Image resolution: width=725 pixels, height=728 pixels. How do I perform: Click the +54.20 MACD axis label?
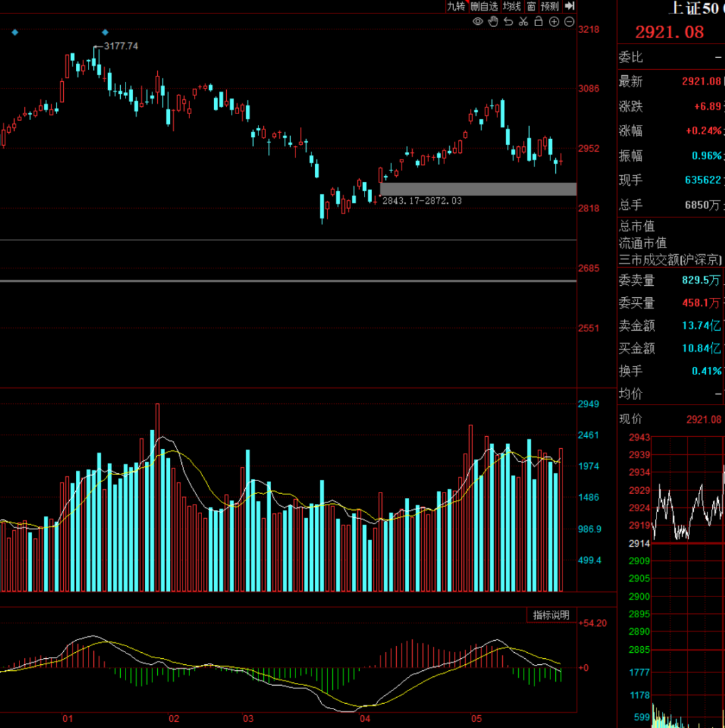tap(593, 623)
